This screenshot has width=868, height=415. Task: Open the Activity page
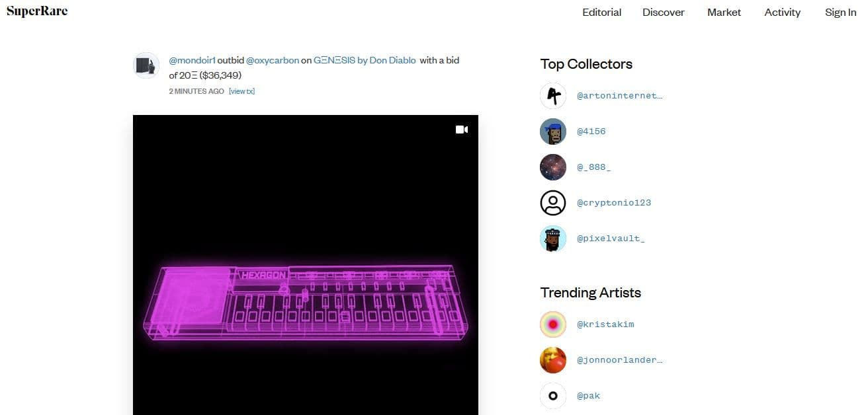click(x=782, y=13)
